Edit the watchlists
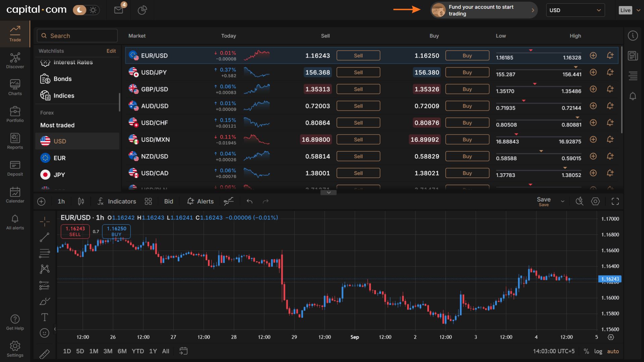Image resolution: width=644 pixels, height=362 pixels. coord(111,51)
